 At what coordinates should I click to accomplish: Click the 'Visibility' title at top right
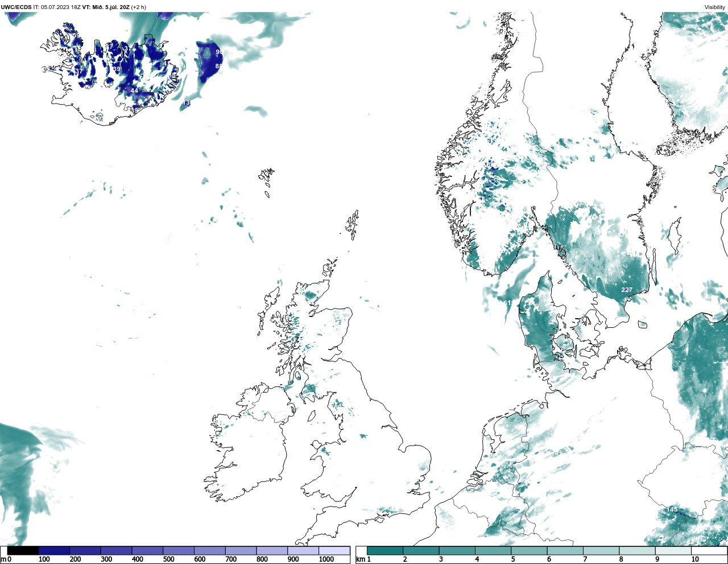(x=715, y=7)
